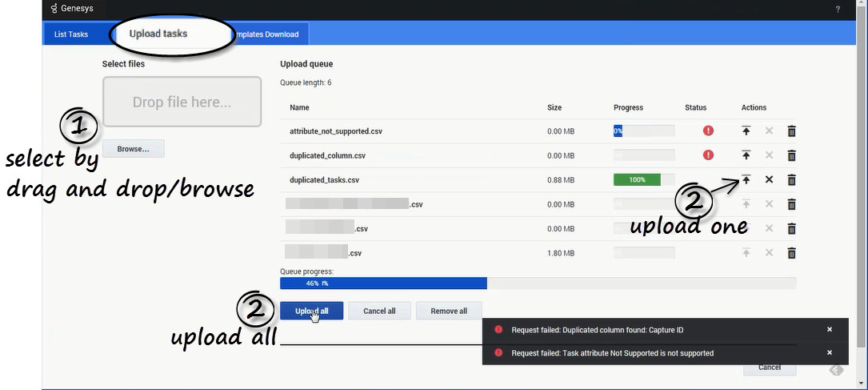Image resolution: width=868 pixels, height=390 pixels.
Task: Upload the duplicated_column.csv file
Action: click(x=746, y=155)
